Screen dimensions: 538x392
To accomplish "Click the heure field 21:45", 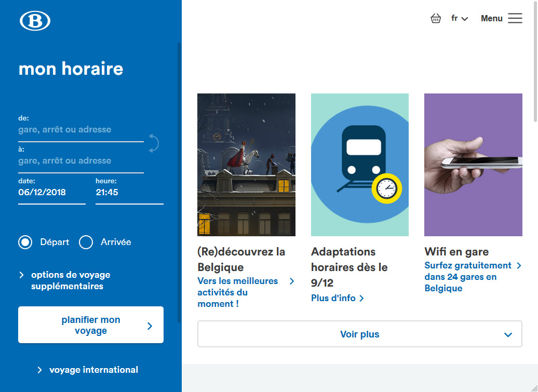I will [x=129, y=193].
